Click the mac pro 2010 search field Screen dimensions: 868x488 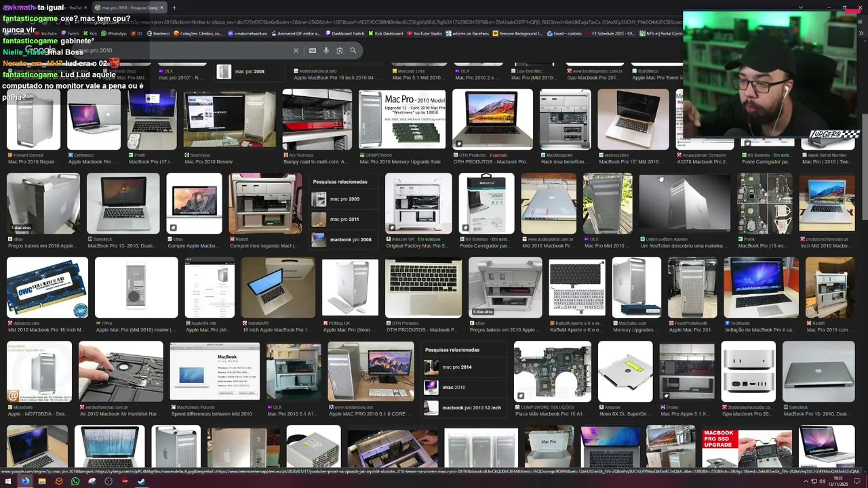tap(183, 50)
